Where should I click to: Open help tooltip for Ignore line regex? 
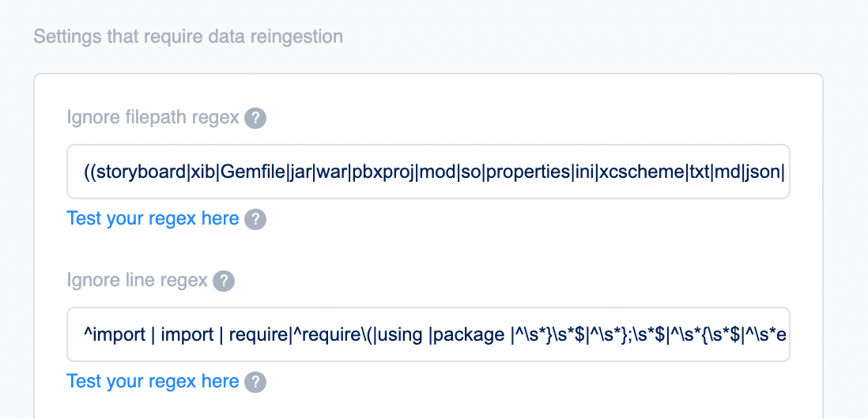click(x=224, y=281)
